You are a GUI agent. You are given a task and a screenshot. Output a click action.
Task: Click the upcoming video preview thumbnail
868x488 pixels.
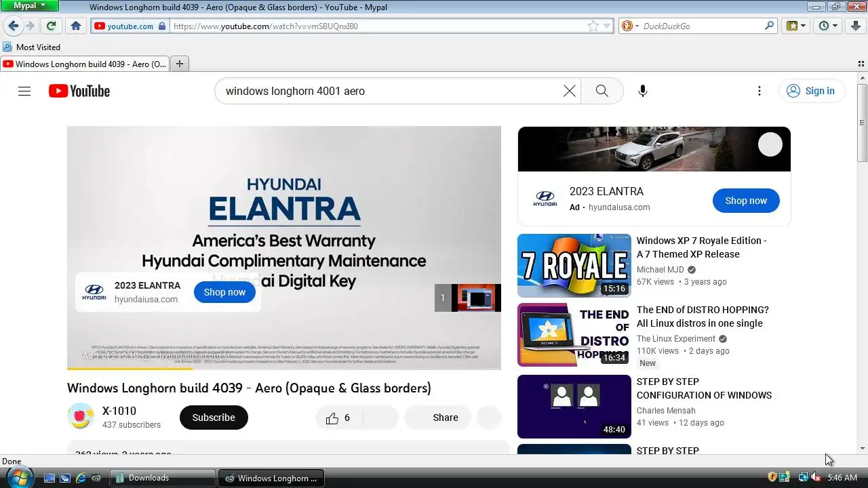point(476,298)
